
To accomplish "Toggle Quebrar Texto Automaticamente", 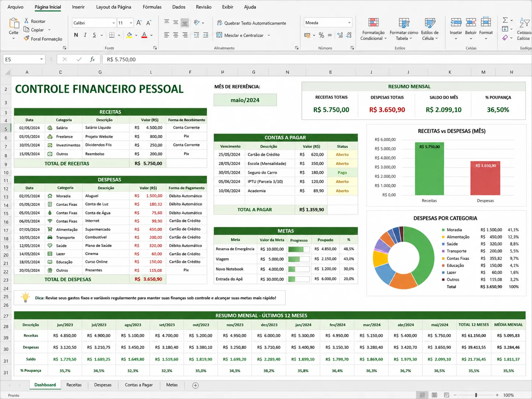I will [252, 23].
